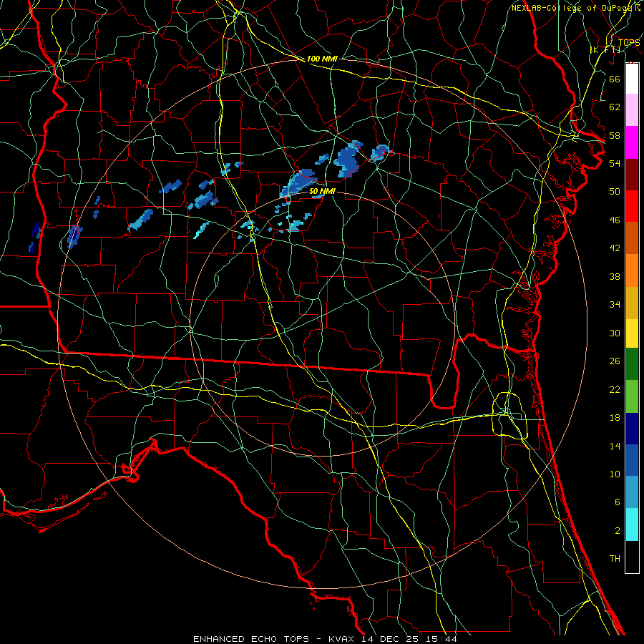The width and height of the screenshot is (644, 644).
Task: Click the light pink legend swatch
Action: (632, 109)
